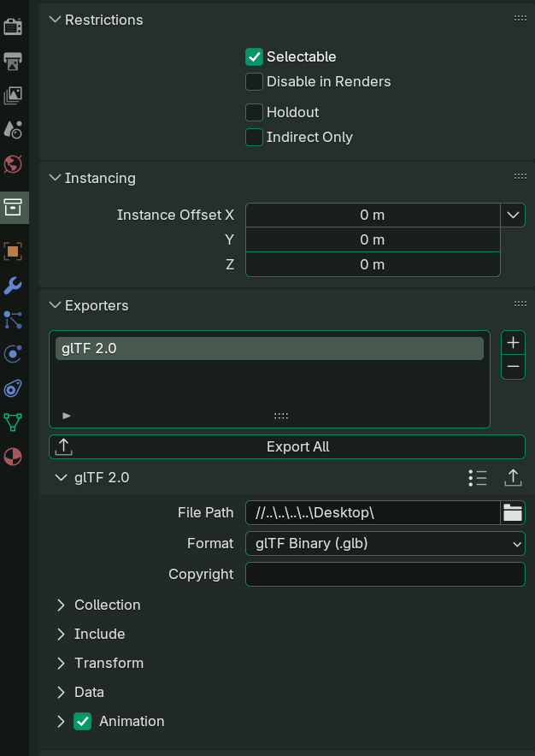Click the Instance Offset Z field
The image size is (535, 756).
[x=373, y=265]
